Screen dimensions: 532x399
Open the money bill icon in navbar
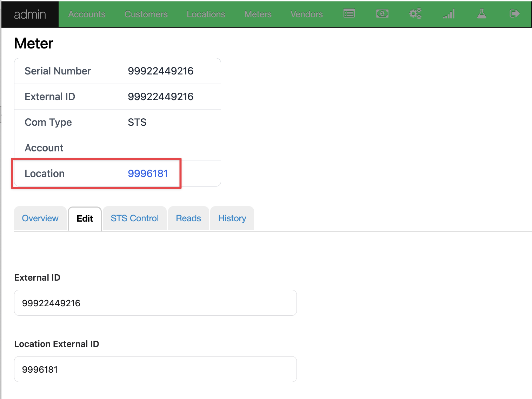[x=382, y=14]
